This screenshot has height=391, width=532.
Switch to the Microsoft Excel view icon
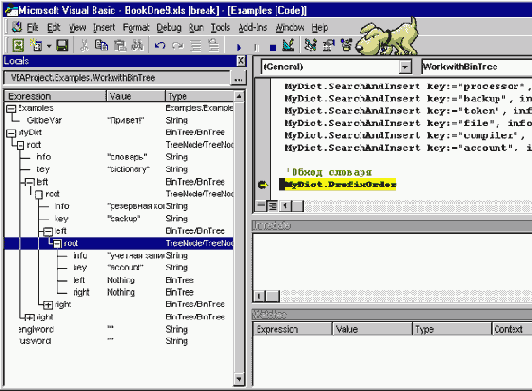click(18, 45)
